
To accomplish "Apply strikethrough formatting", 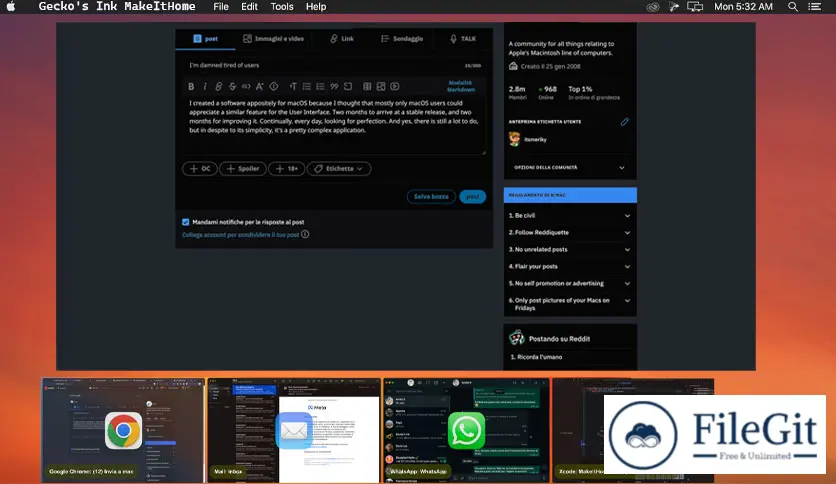I will 232,86.
